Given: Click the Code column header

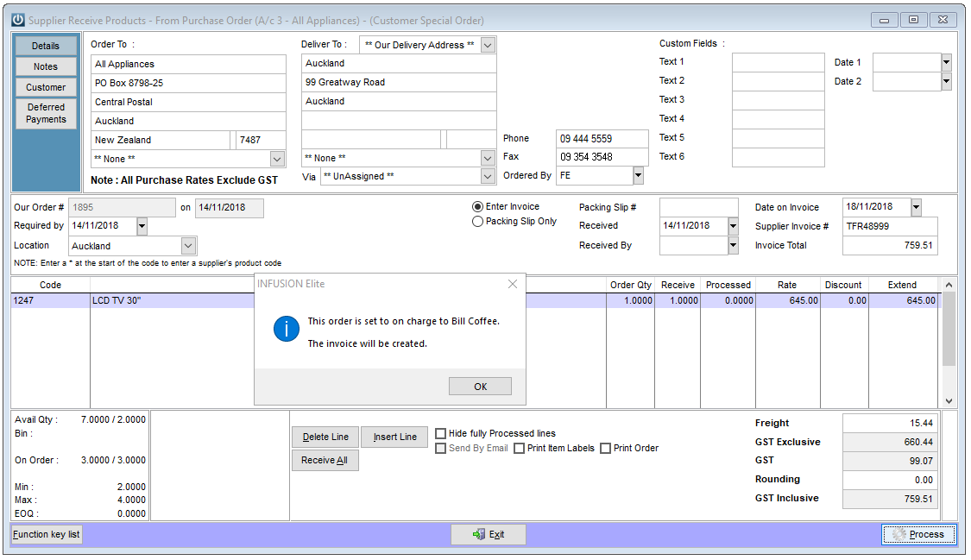Looking at the screenshot, I should point(51,286).
